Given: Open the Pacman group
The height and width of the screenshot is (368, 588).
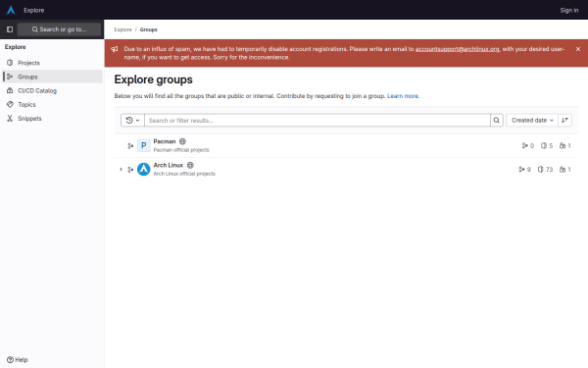Looking at the screenshot, I should coord(165,141).
